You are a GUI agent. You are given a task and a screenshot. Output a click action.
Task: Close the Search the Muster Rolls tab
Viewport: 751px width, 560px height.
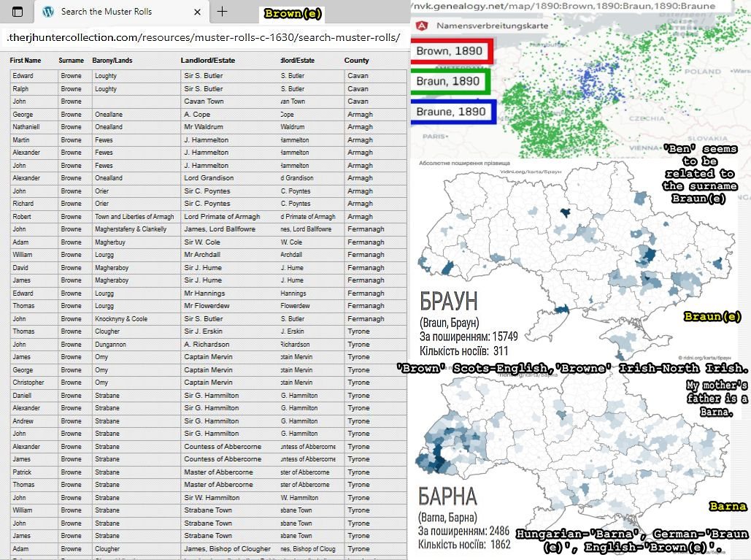pyautogui.click(x=197, y=12)
